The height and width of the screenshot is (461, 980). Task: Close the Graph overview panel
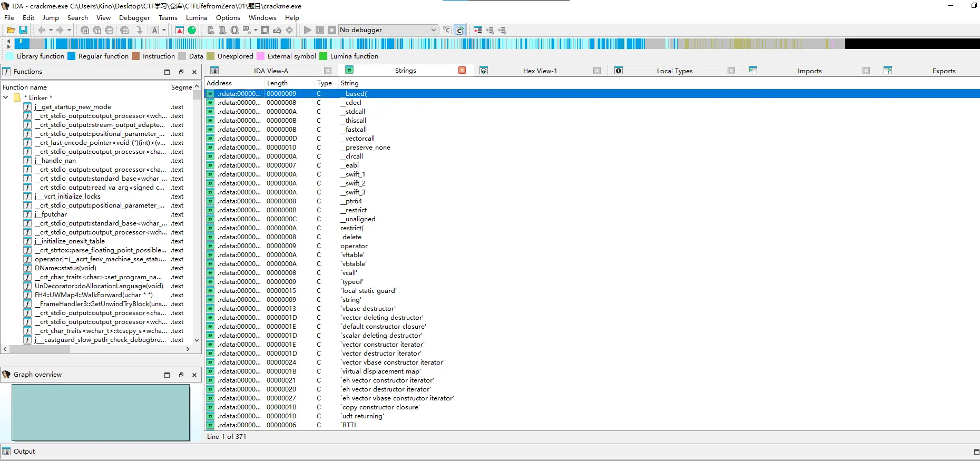click(x=194, y=375)
